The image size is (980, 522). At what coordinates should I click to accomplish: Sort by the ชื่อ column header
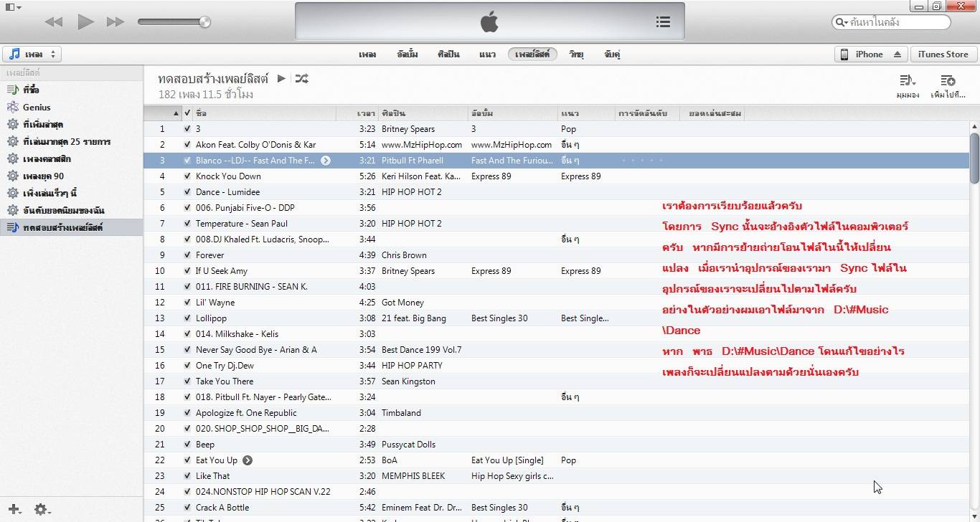(x=265, y=113)
